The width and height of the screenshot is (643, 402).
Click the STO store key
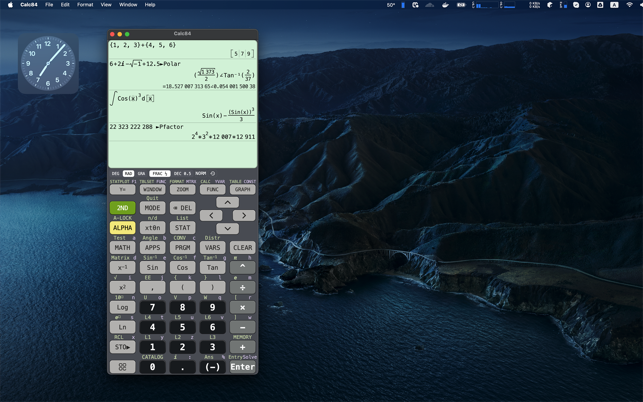point(123,347)
